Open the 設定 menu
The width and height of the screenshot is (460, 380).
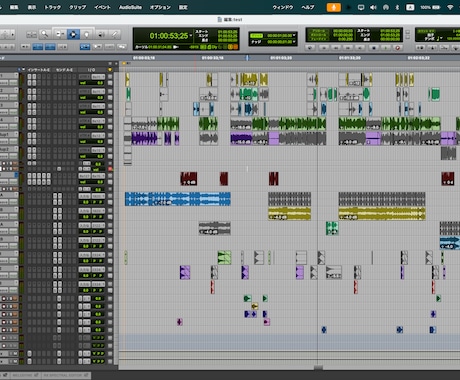click(x=183, y=7)
